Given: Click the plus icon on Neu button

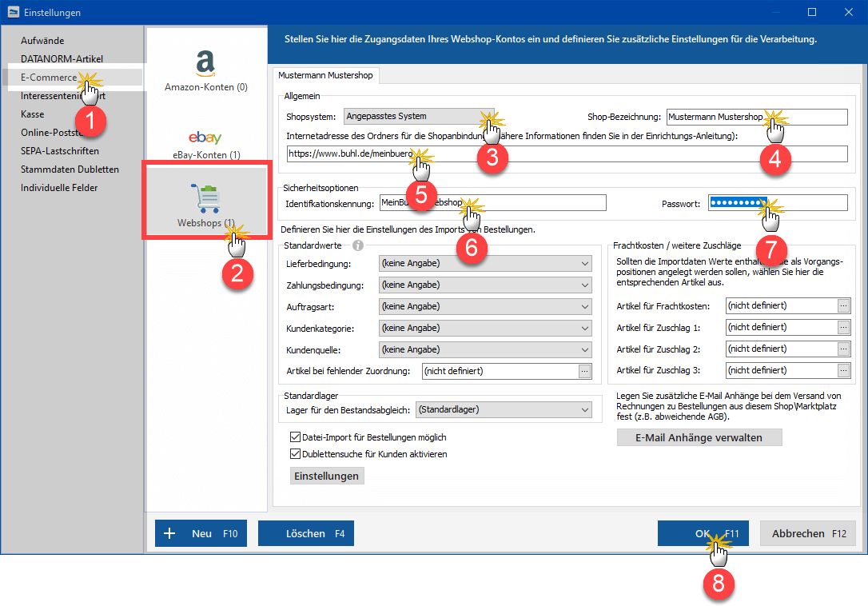Looking at the screenshot, I should [x=169, y=533].
